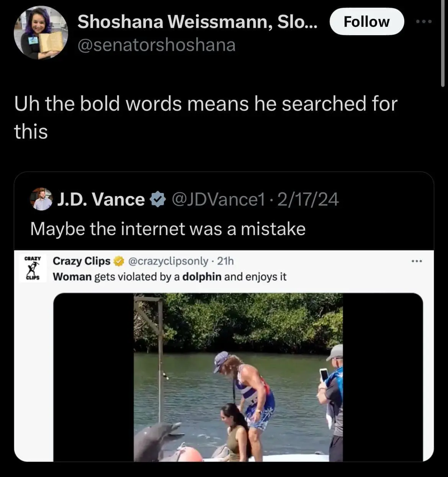Click the 2/17/24 post date

coord(308,199)
